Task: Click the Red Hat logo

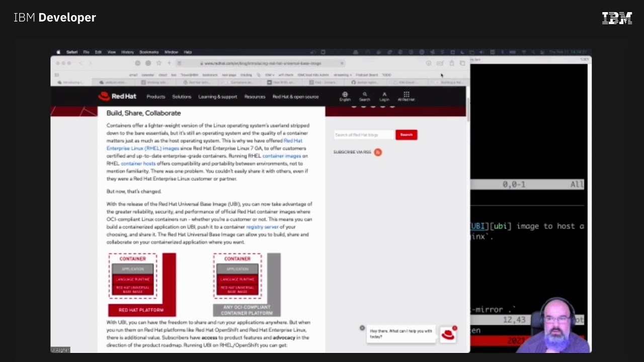Action: tap(117, 96)
